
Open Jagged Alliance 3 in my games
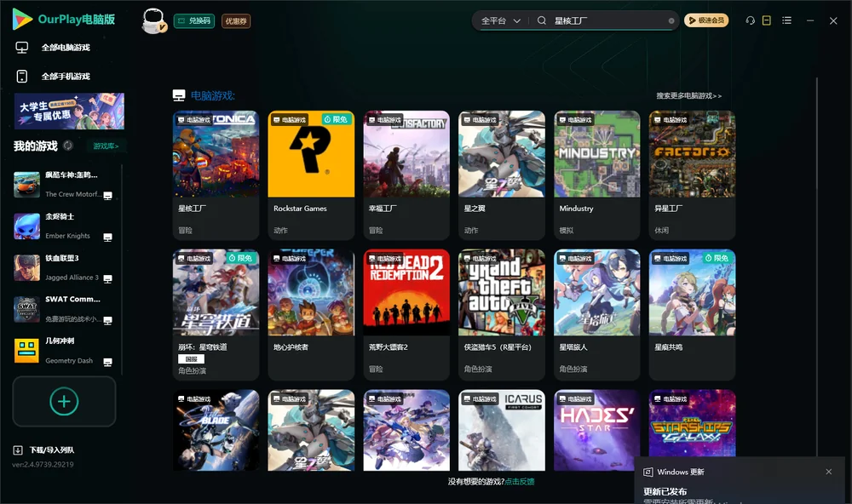point(63,267)
